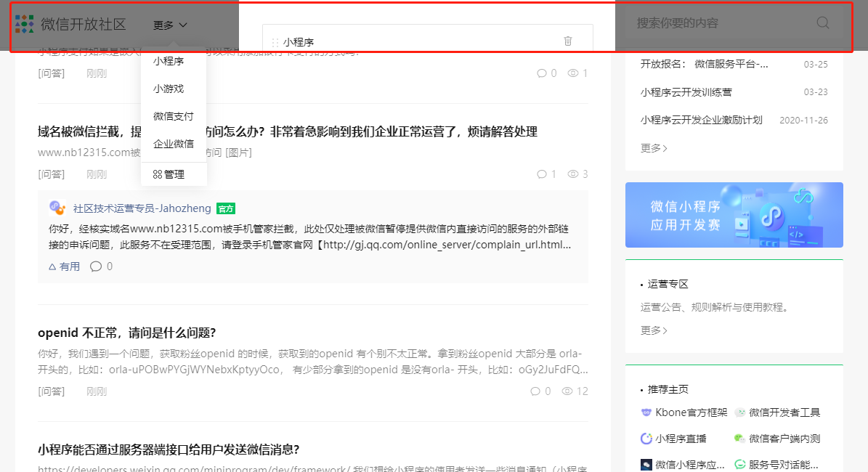Open the gj.qq.com complaint link text
The width and height of the screenshot is (868, 472).
[447, 245]
